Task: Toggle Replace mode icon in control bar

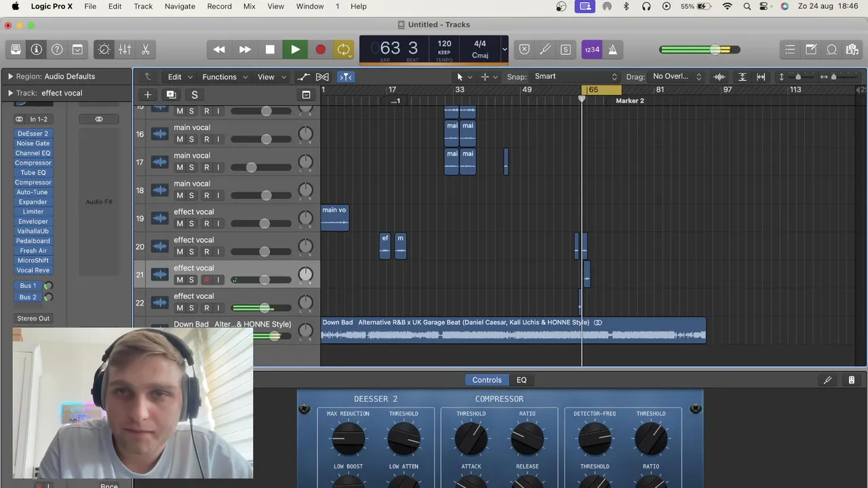Action: point(524,49)
